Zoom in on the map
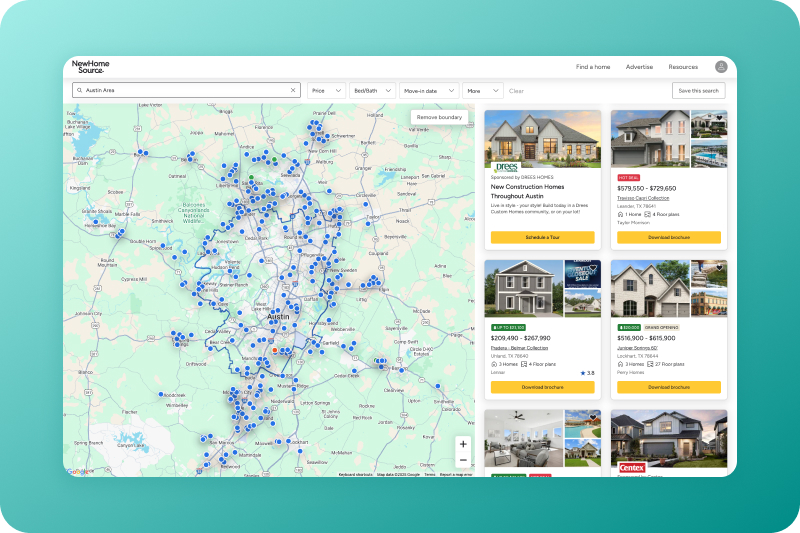 pos(462,443)
